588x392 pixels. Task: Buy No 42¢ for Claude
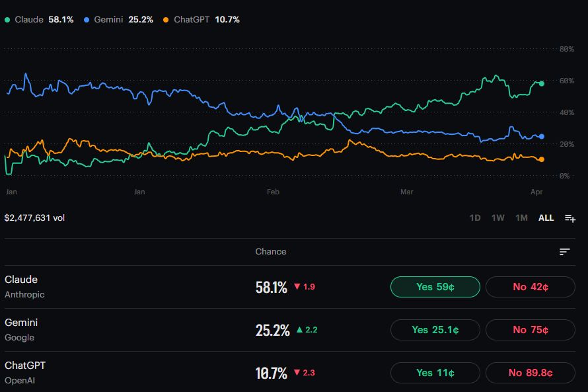530,287
